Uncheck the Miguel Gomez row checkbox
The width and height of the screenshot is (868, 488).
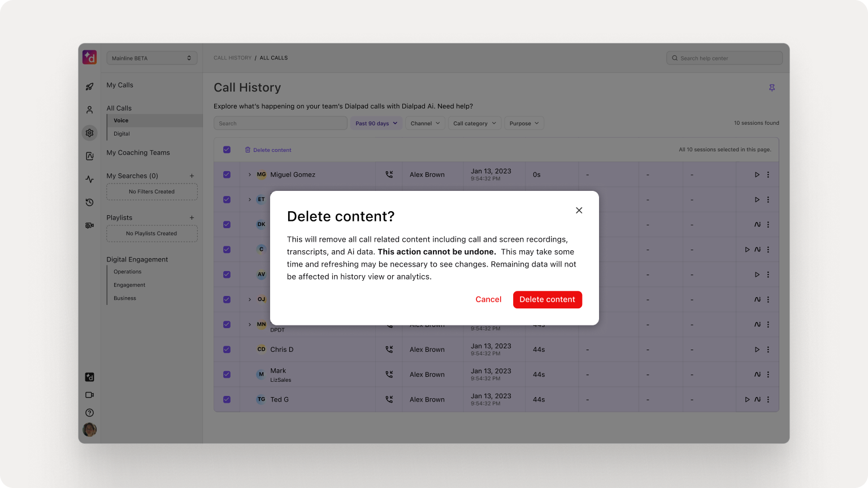[227, 175]
